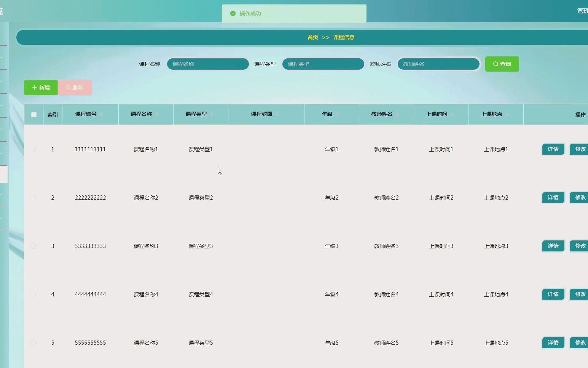Focus the 课程名称 search field
This screenshot has width=588, height=368.
[x=208, y=64]
